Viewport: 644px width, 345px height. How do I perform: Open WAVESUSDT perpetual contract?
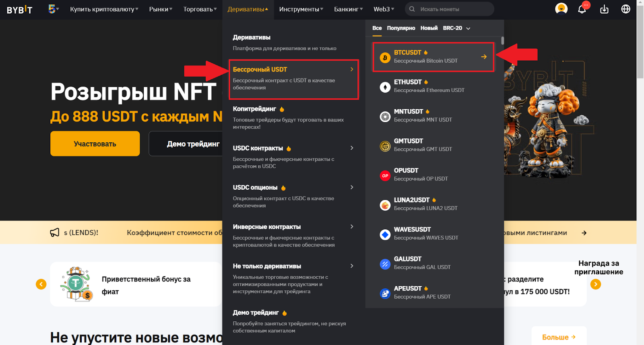point(433,233)
